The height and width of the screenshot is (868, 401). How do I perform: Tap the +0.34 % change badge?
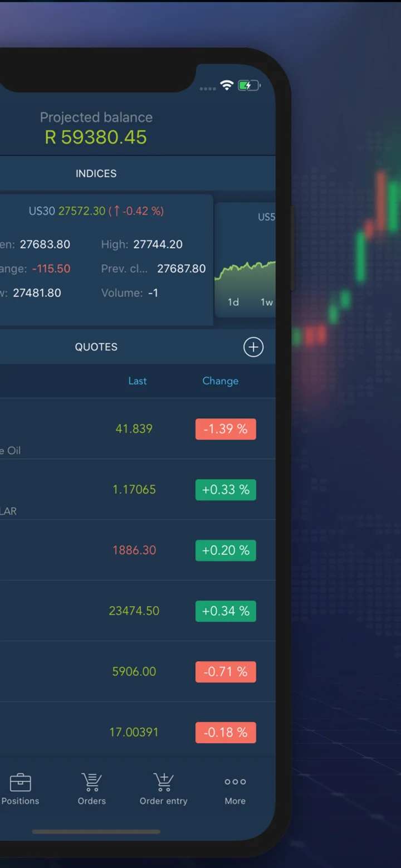[x=226, y=611]
